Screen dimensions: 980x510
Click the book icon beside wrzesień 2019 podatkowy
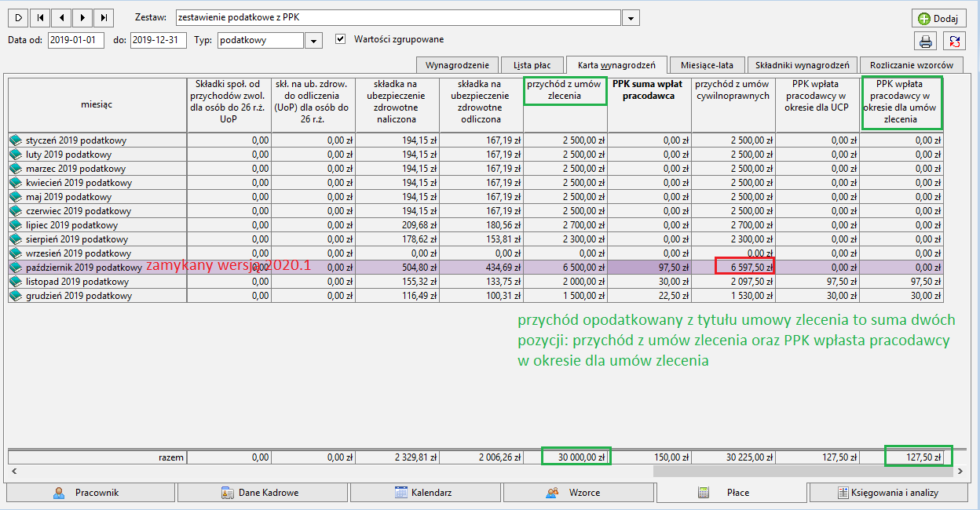pos(16,253)
